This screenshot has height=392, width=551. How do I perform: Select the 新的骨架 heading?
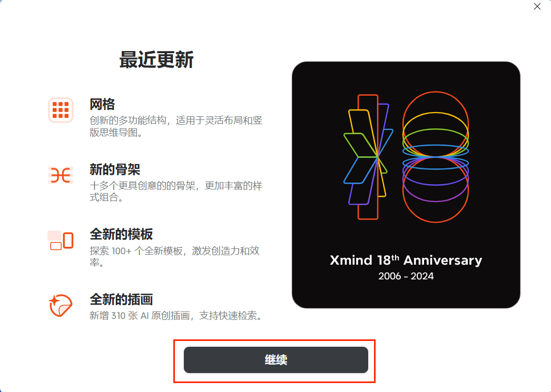(115, 169)
